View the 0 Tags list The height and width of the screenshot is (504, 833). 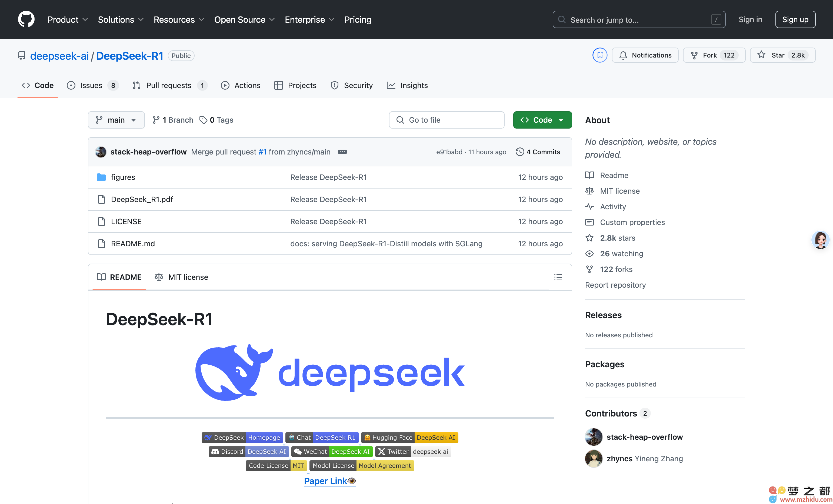216,120
